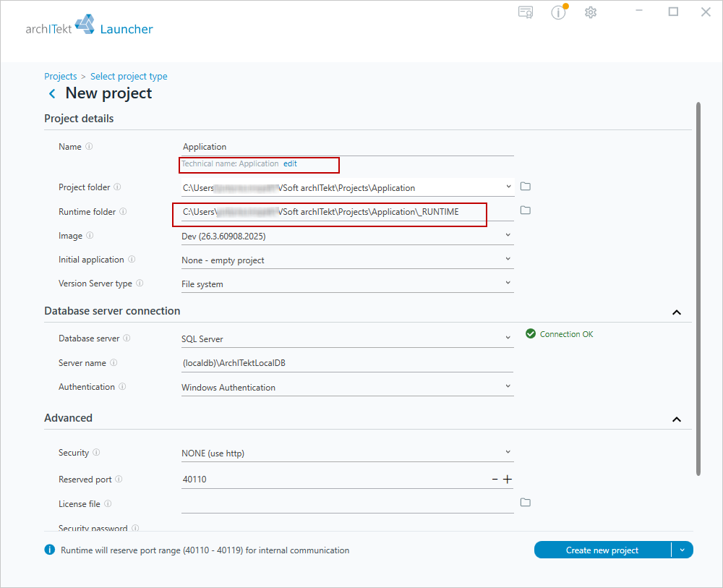Click the back arrow beside New project
The height and width of the screenshot is (588, 723).
coord(52,93)
